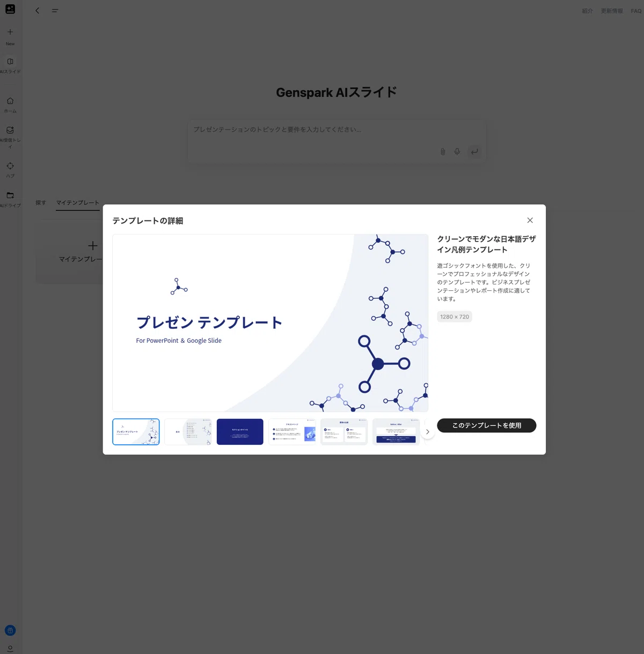
Task: Open the 紹介 link at top right
Action: tap(588, 11)
